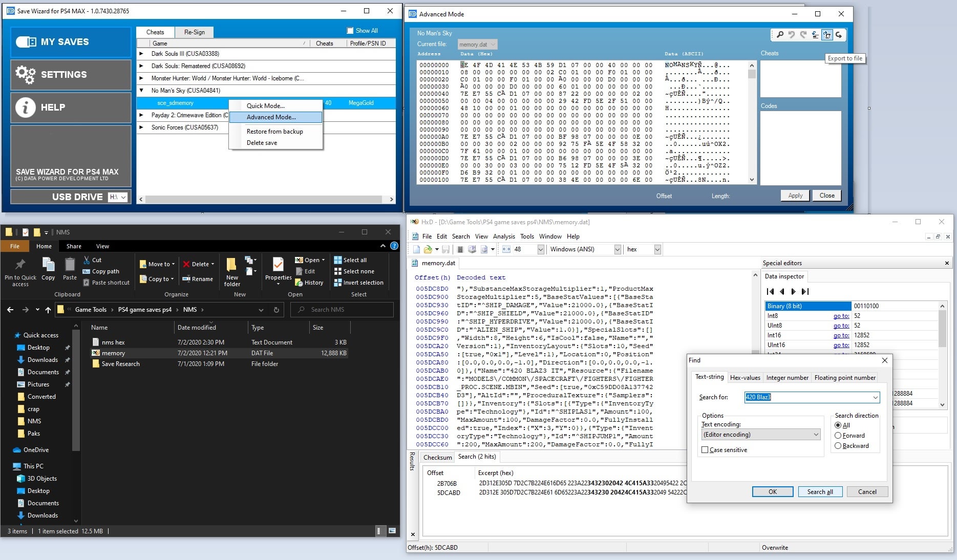Screen dimensions: 957x560
Task: Click Apply button in Advanced Mode
Action: click(795, 196)
